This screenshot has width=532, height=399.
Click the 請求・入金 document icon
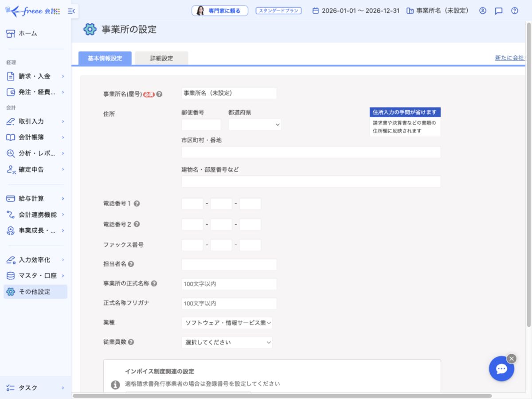11,76
